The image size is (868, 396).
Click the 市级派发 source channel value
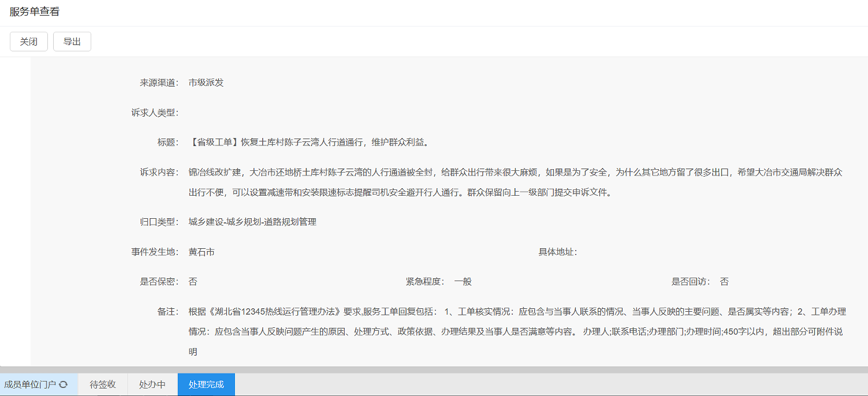coord(206,83)
